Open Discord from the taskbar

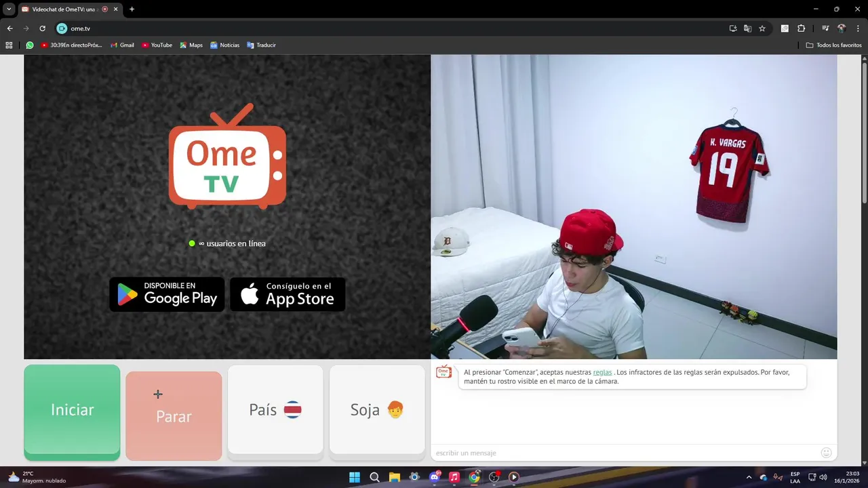click(x=435, y=477)
